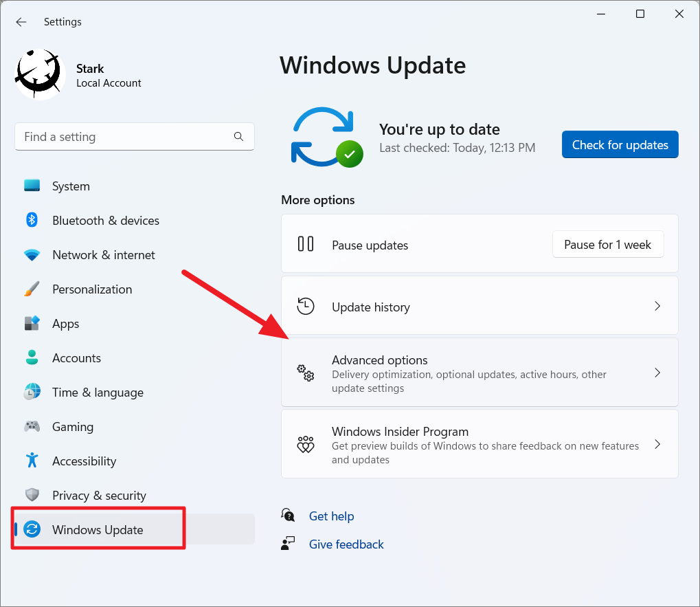Select Windows Update in the sidebar

[135, 529]
